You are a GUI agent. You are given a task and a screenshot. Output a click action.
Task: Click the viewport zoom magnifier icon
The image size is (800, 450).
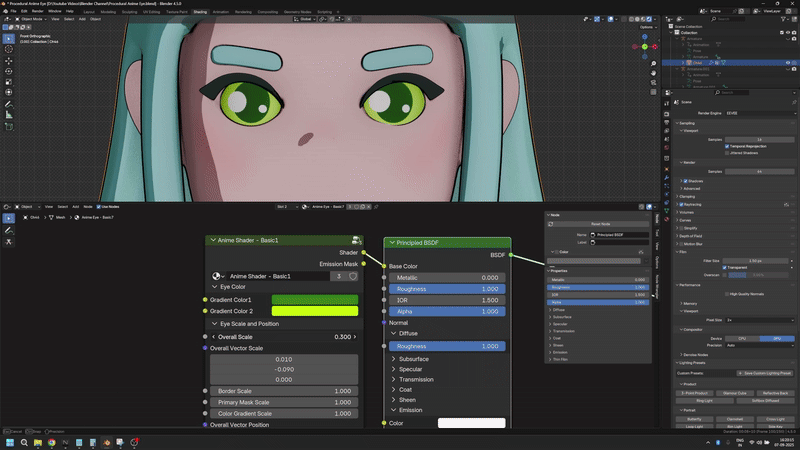coord(653,64)
